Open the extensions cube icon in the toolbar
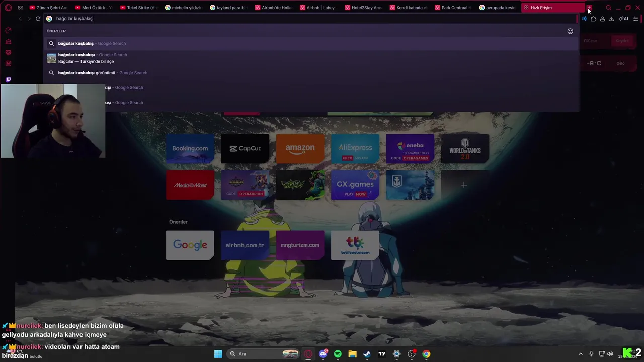Screen dimensions: 644x362 coord(593,19)
